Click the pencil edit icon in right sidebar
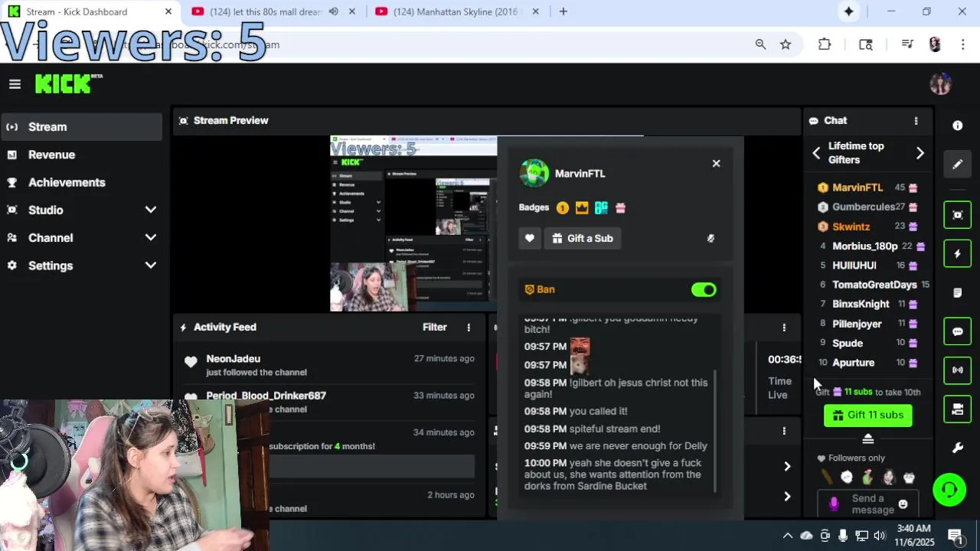 click(957, 164)
